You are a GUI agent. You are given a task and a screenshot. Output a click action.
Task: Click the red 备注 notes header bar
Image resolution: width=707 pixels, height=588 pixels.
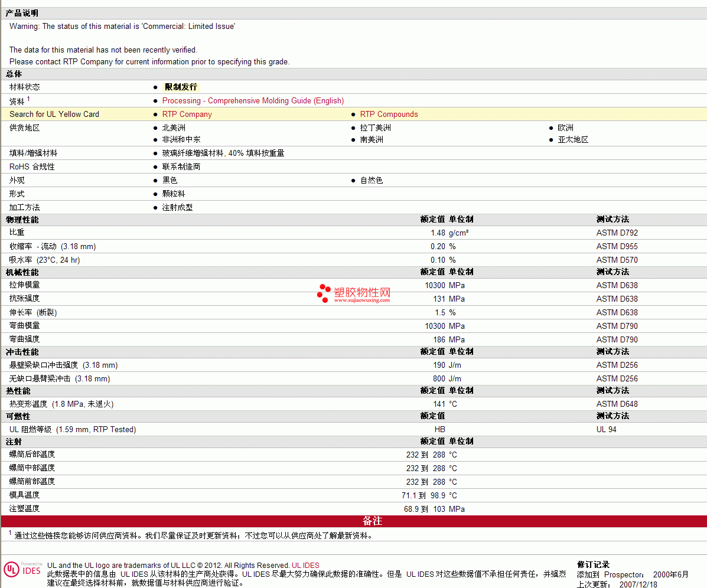[354, 521]
